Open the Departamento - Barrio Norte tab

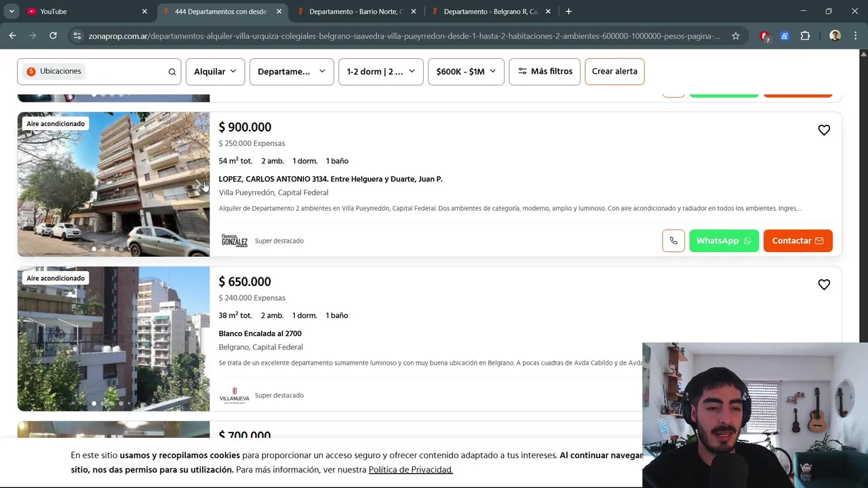[356, 12]
